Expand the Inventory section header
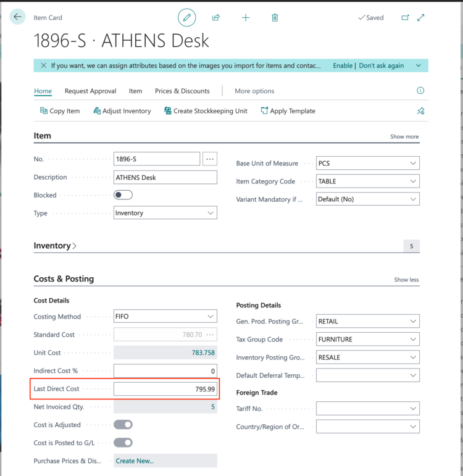This screenshot has width=463, height=476. pyautogui.click(x=55, y=246)
